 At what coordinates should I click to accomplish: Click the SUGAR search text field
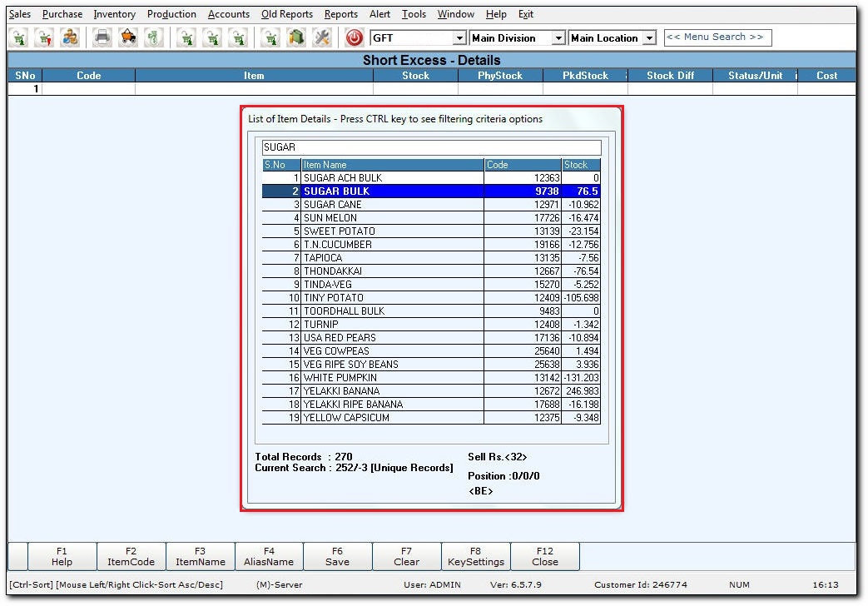pyautogui.click(x=431, y=147)
